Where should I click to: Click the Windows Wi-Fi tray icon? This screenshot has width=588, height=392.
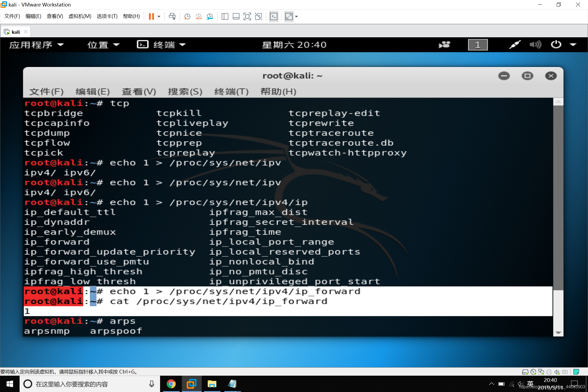coord(512,384)
